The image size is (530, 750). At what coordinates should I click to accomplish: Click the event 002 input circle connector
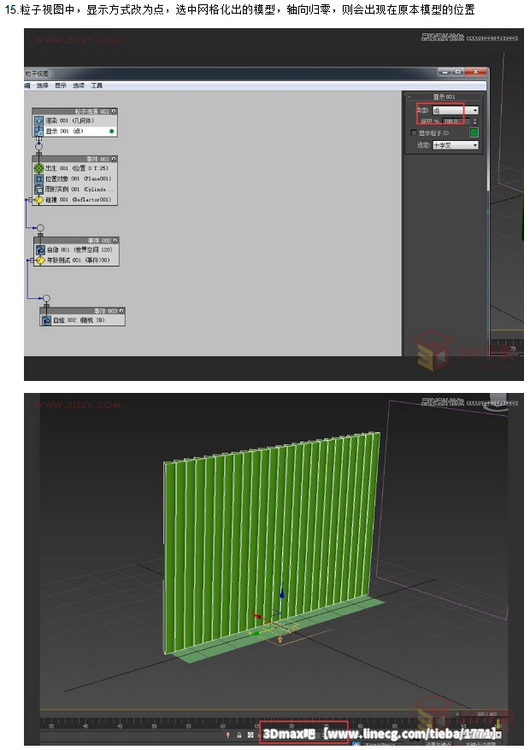[x=41, y=228]
